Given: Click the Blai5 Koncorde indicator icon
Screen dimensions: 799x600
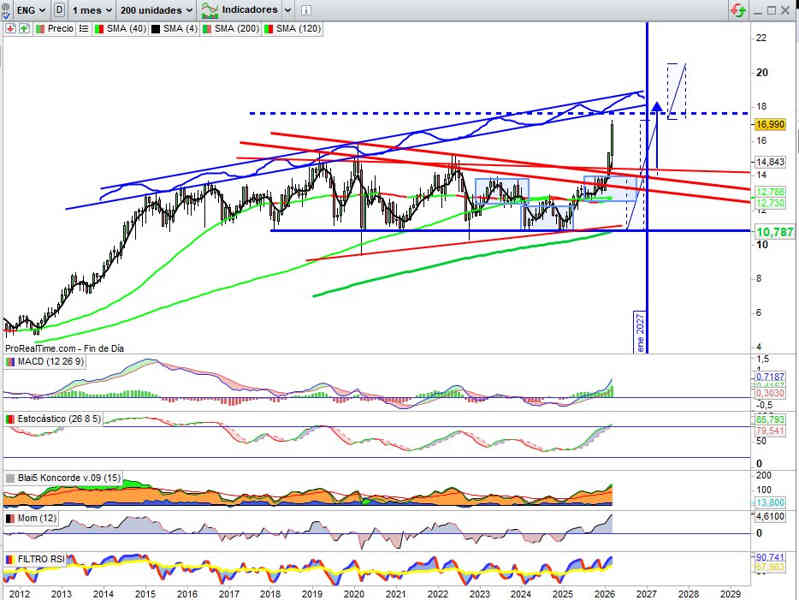Looking at the screenshot, I should (10, 478).
